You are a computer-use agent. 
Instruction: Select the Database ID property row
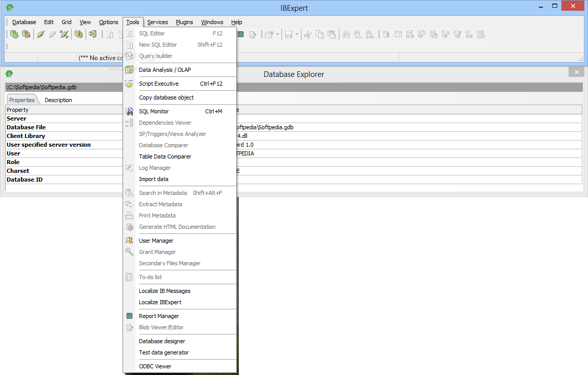click(294, 180)
